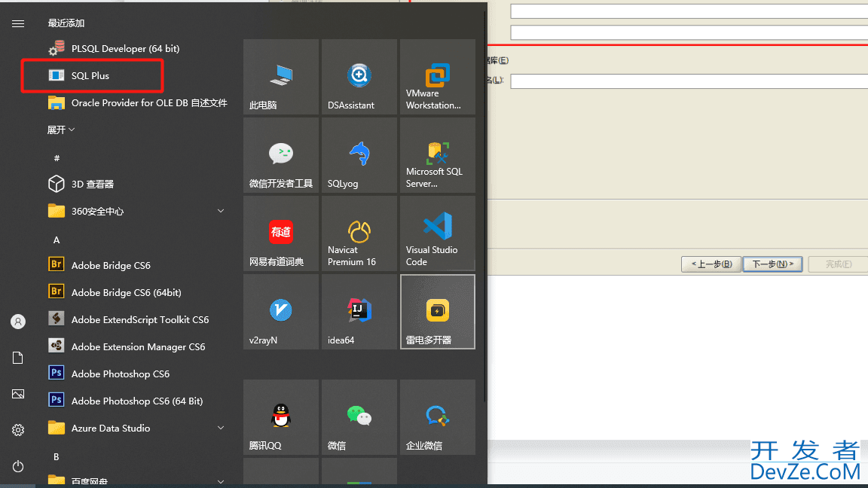Image resolution: width=868 pixels, height=488 pixels.
Task: Launch Navicat Premium 16 tile
Action: 359,233
